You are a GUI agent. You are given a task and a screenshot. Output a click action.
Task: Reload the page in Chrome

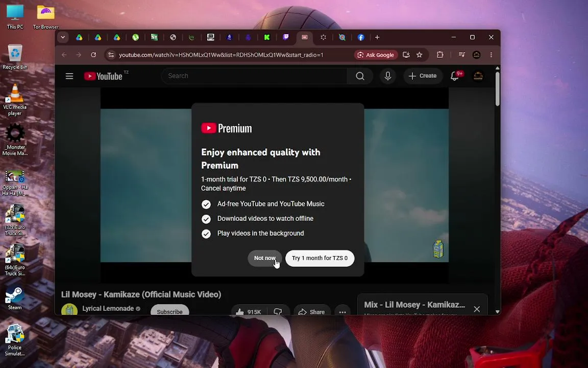click(x=93, y=55)
